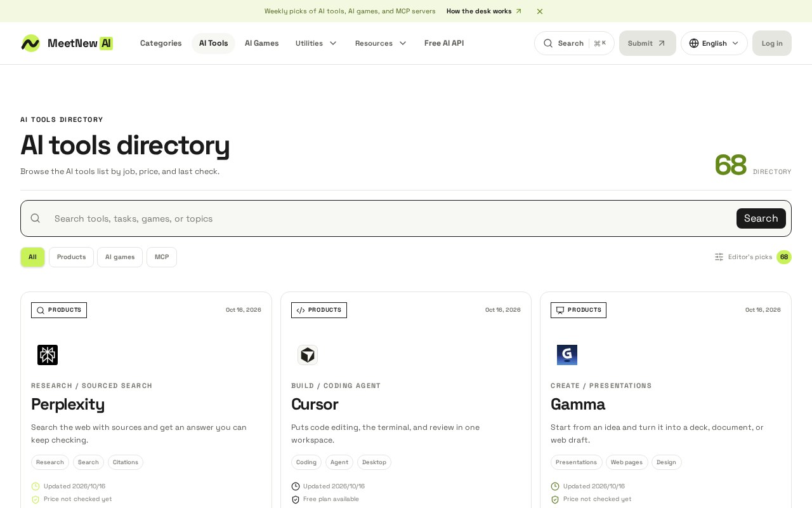Screen dimensions: 812x508
Task: Click the Submit button in the header
Action: click(x=648, y=43)
